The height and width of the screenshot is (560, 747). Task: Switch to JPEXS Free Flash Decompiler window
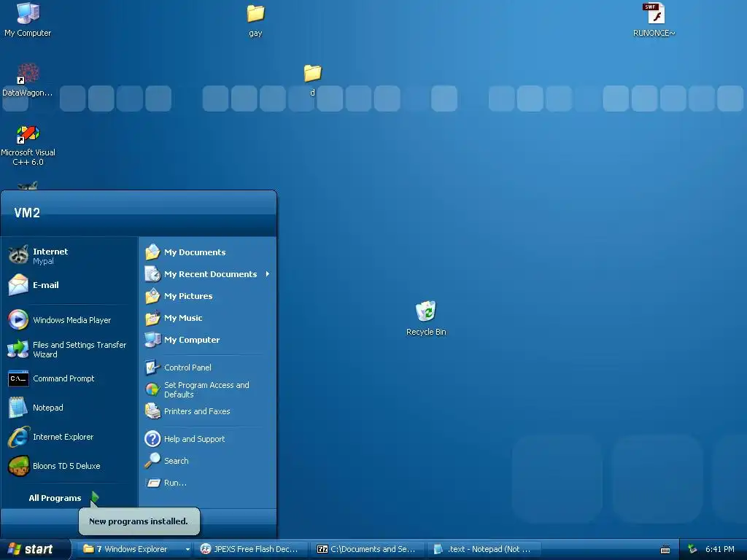pyautogui.click(x=251, y=549)
